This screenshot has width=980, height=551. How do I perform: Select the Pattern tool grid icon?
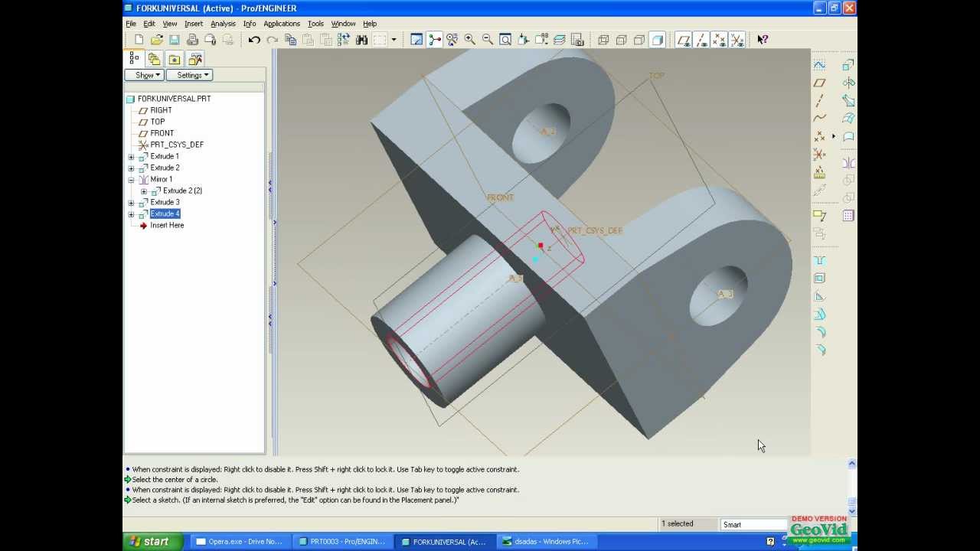pos(848,216)
